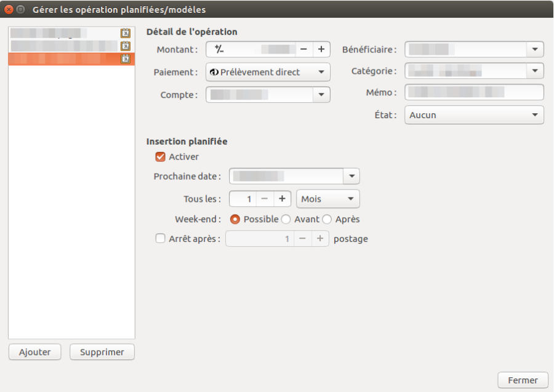This screenshot has height=392, width=554.
Task: Click calendar icon of second list entry
Action: click(x=126, y=46)
